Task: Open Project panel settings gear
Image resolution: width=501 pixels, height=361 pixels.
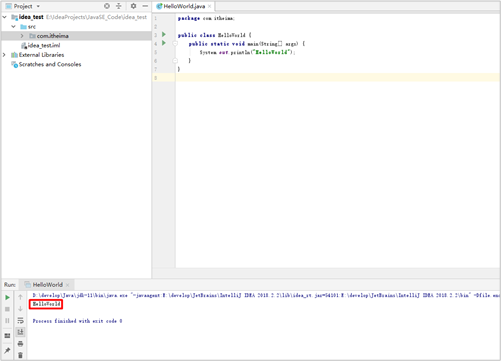Action: tap(133, 6)
